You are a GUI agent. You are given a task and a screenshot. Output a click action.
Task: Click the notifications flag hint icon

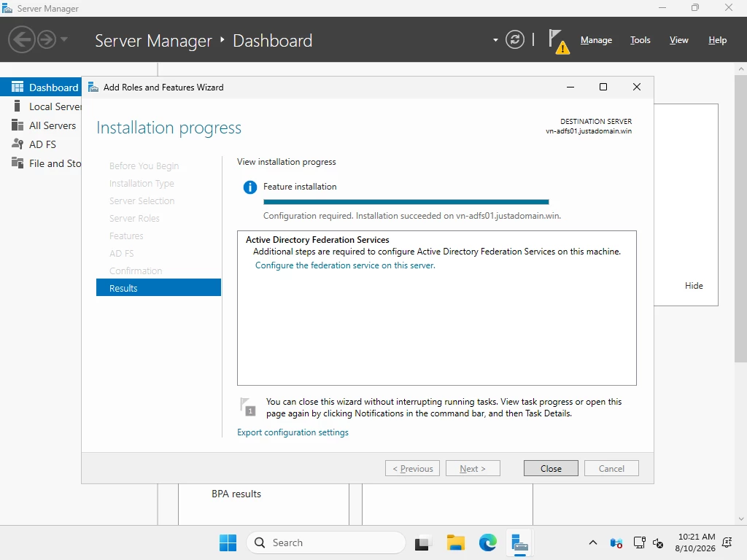coord(248,407)
